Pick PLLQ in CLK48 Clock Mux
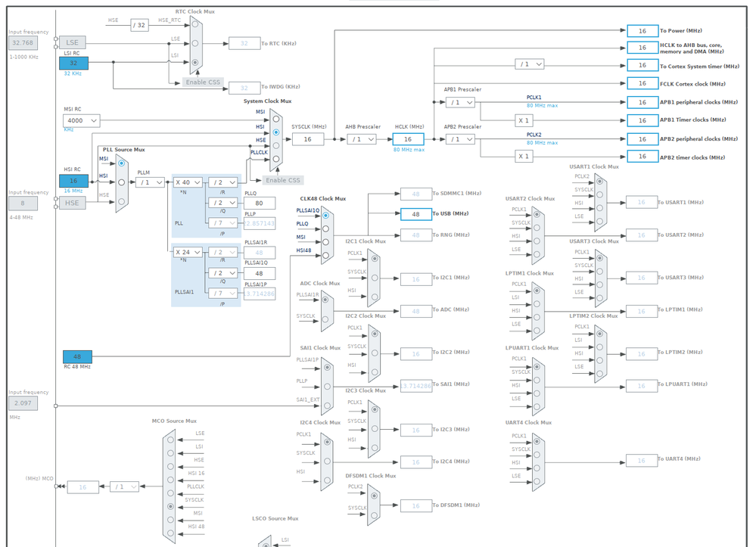The width and height of the screenshot is (756, 547). click(325, 229)
